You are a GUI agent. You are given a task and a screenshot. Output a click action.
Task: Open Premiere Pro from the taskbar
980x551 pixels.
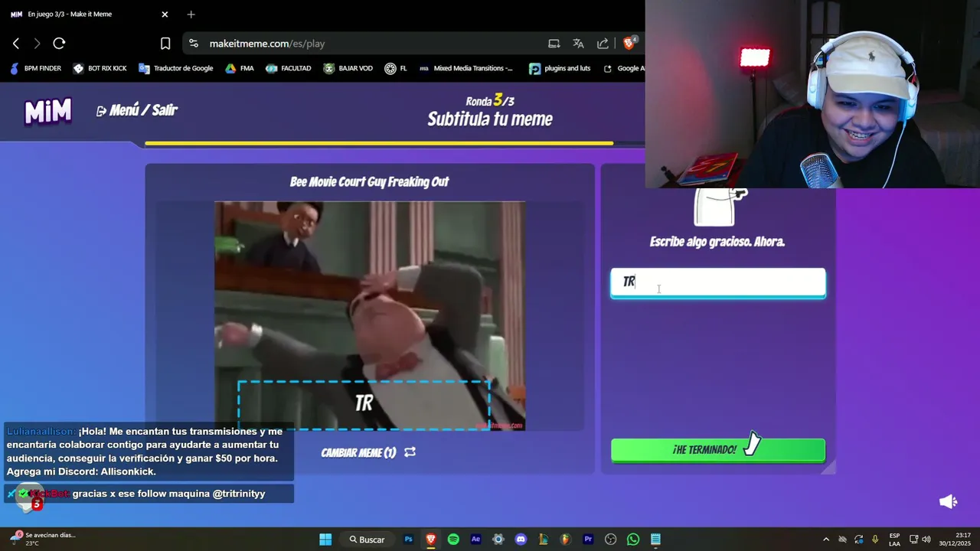click(x=588, y=540)
